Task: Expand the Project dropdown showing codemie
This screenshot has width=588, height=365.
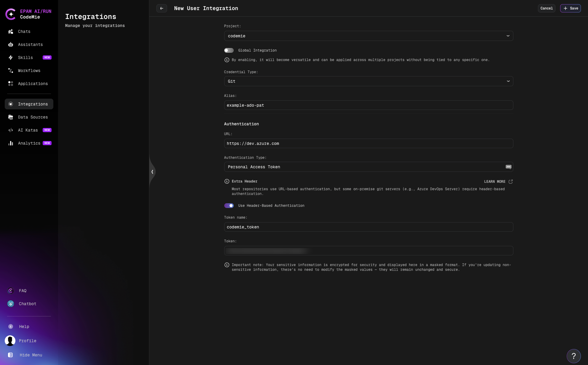Action: click(368, 36)
